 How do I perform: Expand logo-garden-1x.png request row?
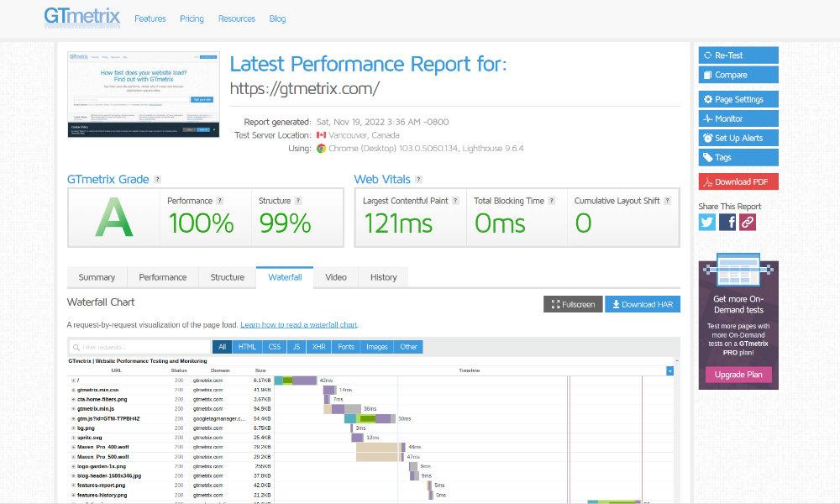(x=73, y=466)
